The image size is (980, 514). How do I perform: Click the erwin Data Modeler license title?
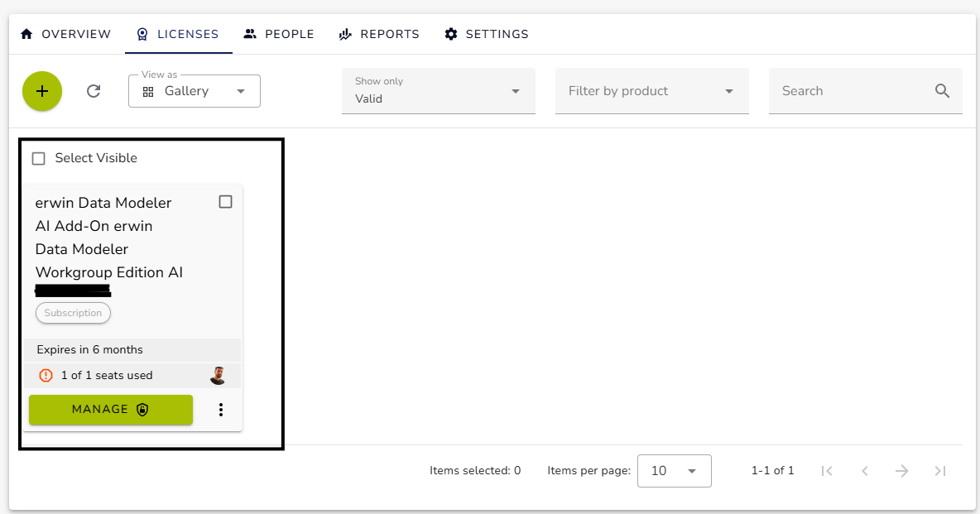[x=109, y=238]
